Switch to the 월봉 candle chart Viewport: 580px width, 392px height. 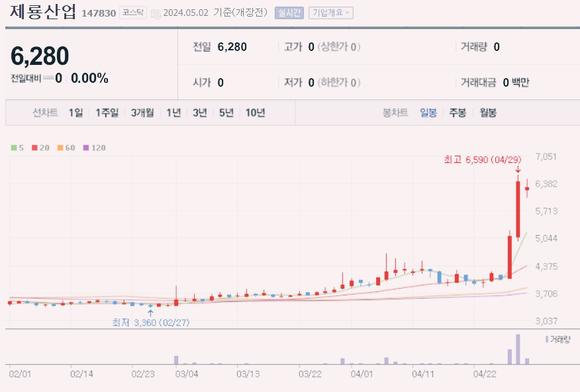[x=488, y=113]
